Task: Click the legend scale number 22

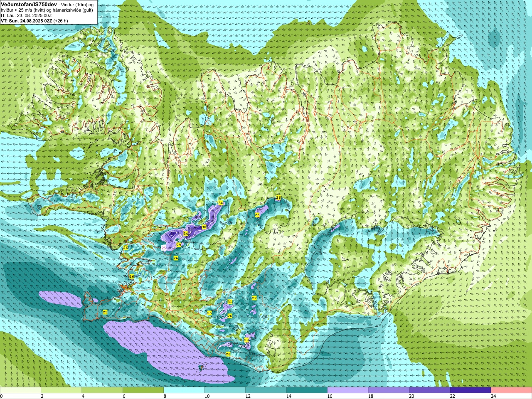Action: (x=452, y=396)
